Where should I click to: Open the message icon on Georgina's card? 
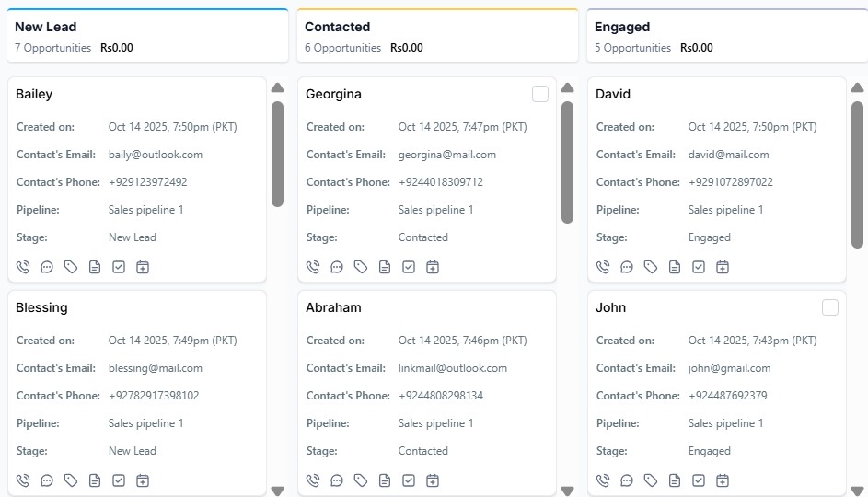337,267
